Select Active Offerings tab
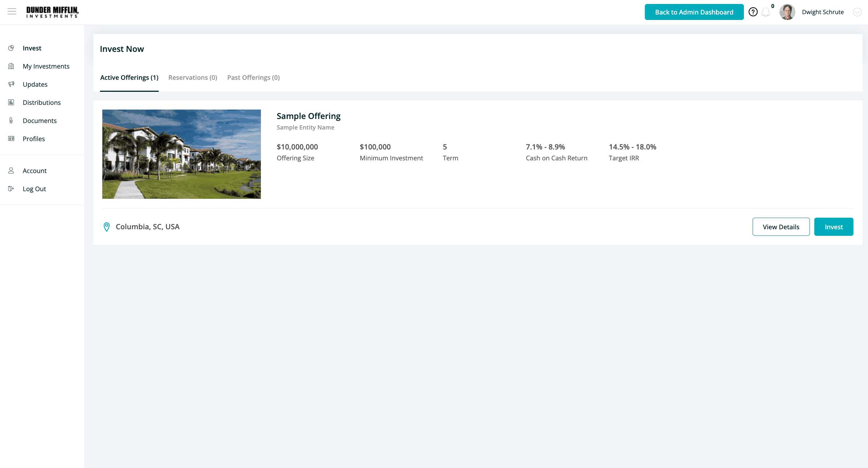The image size is (868, 468). pyautogui.click(x=129, y=77)
